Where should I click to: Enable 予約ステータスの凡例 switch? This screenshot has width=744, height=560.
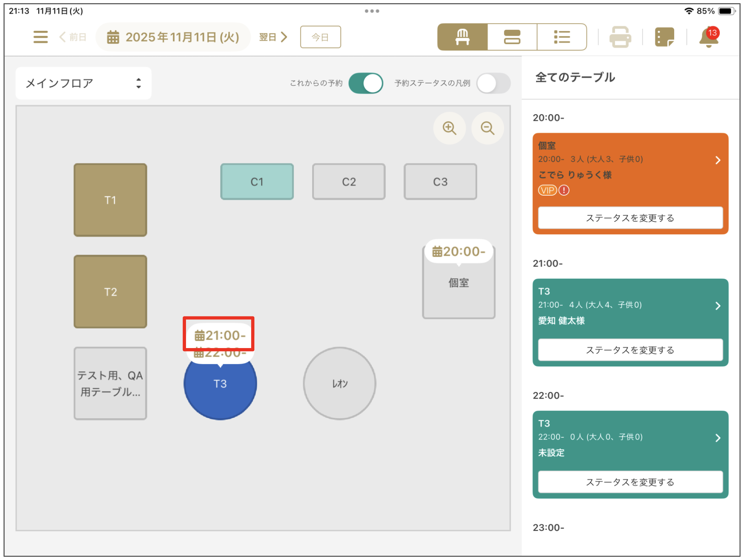click(493, 83)
